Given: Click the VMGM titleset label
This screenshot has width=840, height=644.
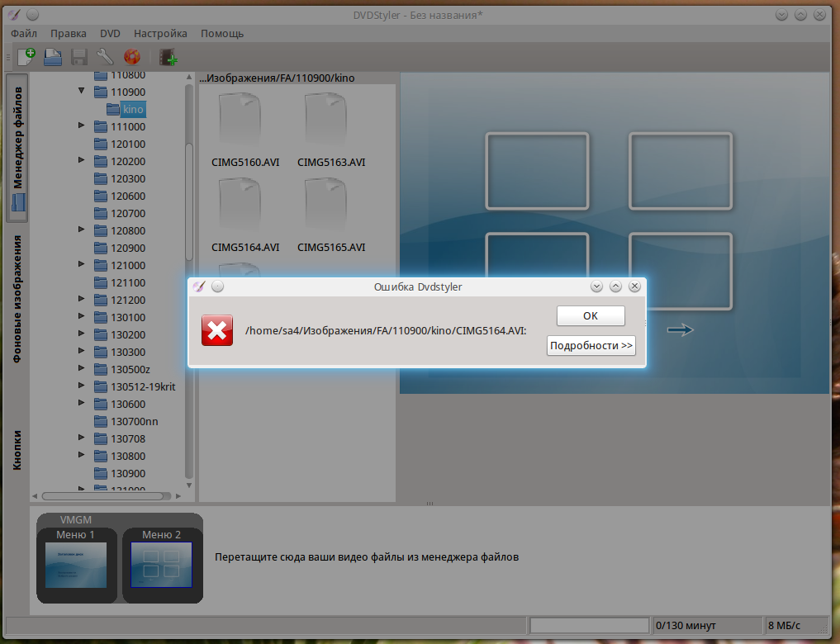Looking at the screenshot, I should click(75, 520).
